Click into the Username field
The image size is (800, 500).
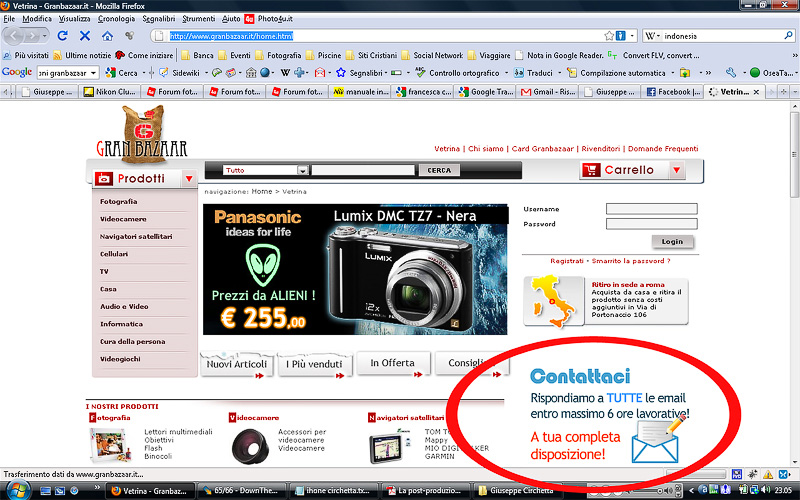coord(652,209)
